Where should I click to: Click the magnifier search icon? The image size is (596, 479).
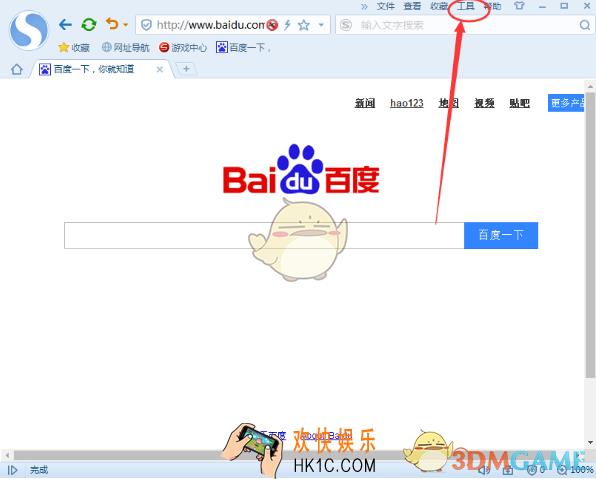click(585, 25)
